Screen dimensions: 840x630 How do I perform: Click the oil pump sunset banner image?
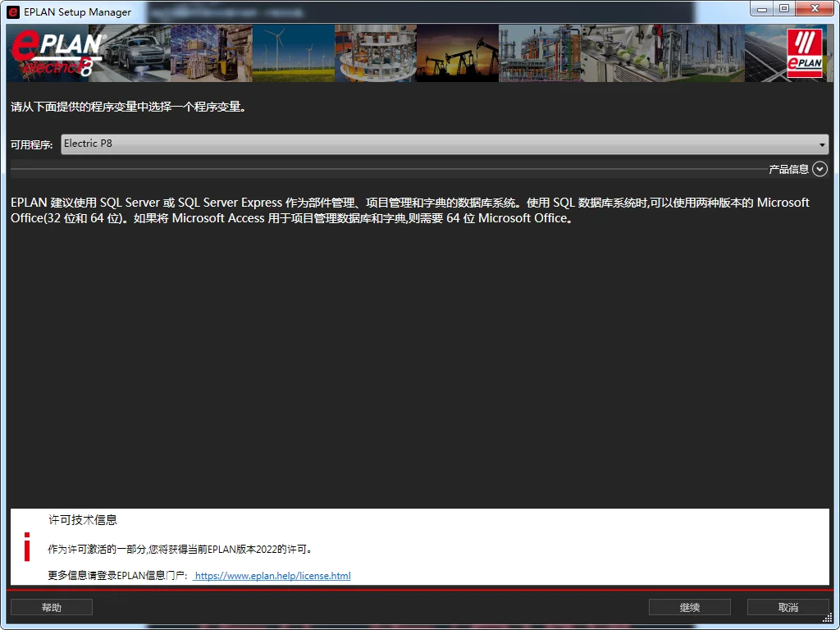[457, 53]
